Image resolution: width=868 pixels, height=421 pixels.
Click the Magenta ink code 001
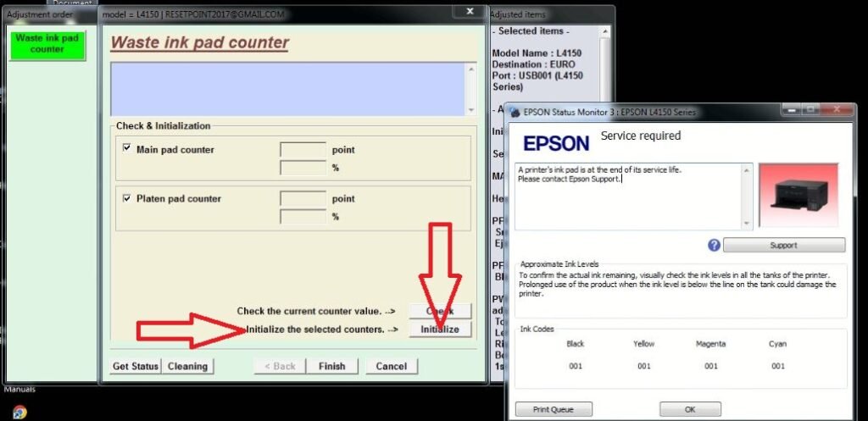click(711, 366)
